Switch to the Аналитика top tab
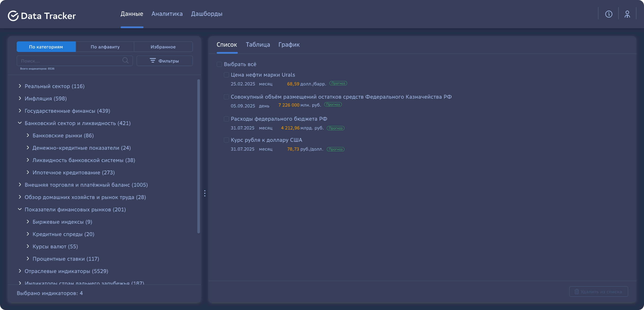This screenshot has height=310, width=644. click(167, 14)
